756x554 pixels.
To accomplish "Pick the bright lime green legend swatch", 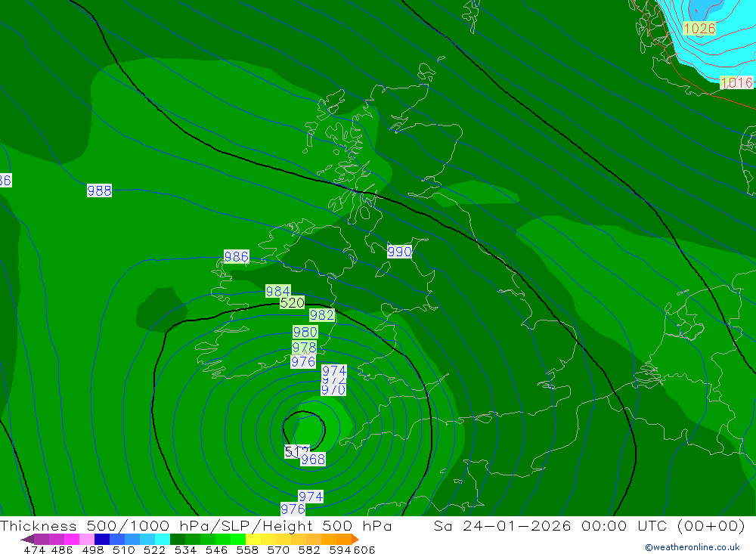I will (238, 539).
